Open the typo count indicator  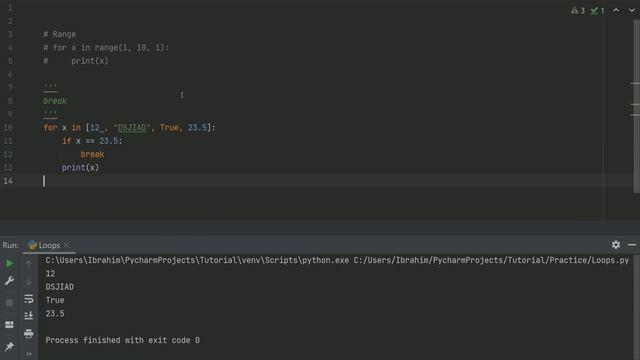(598, 11)
